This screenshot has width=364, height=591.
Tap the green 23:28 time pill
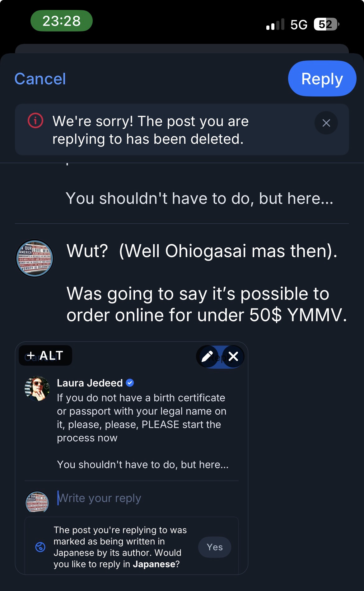click(x=62, y=21)
